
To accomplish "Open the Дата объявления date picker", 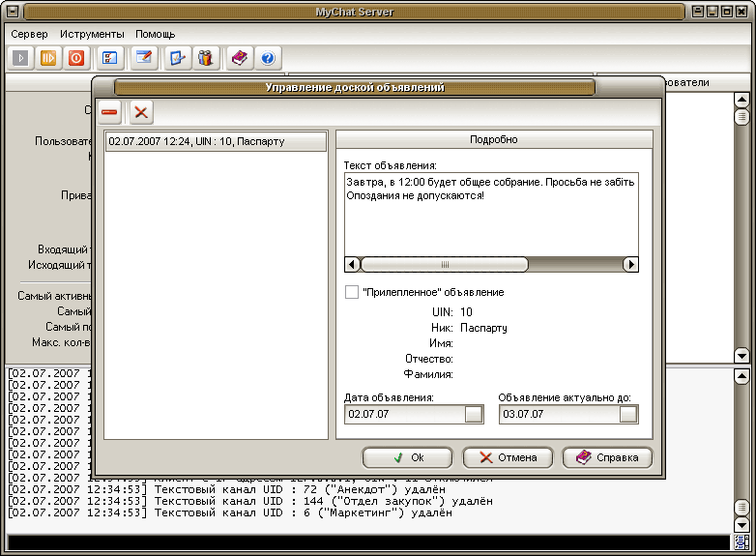I will coord(474,414).
